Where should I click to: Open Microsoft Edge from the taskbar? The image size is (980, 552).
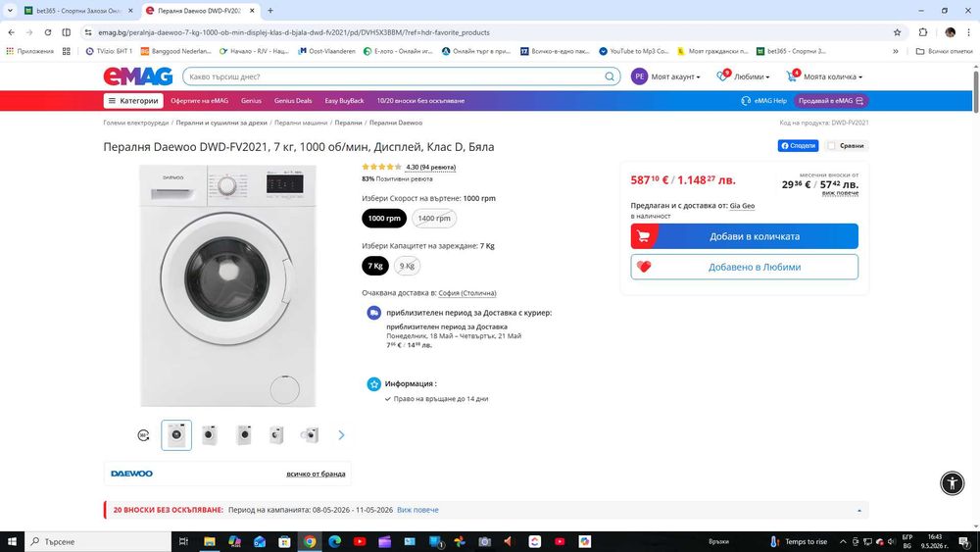point(334,541)
